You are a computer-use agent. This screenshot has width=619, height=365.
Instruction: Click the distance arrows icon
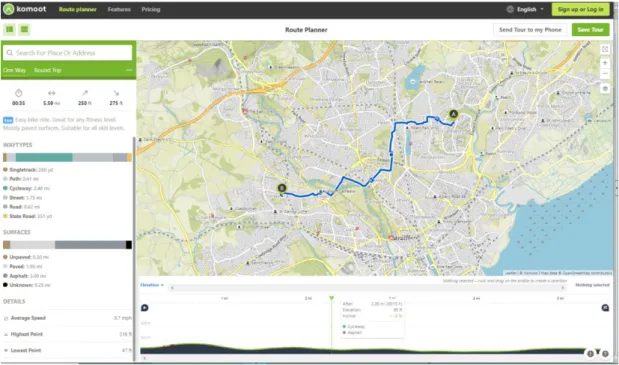tap(52, 93)
